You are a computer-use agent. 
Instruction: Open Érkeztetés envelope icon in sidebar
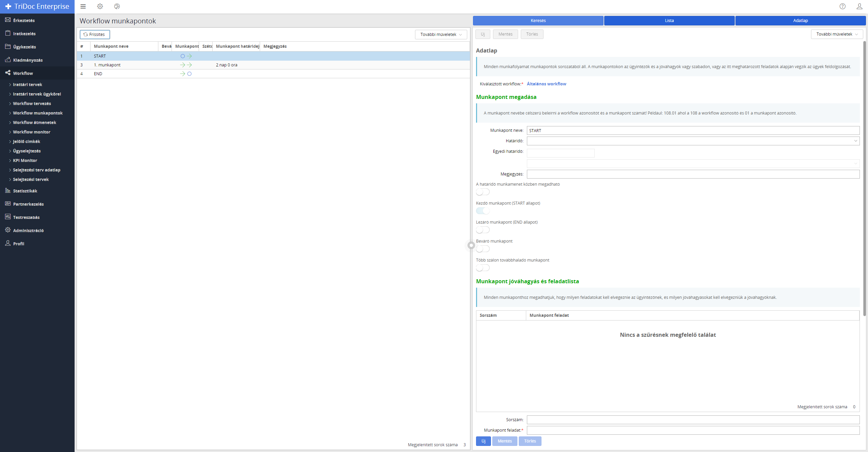[8, 20]
